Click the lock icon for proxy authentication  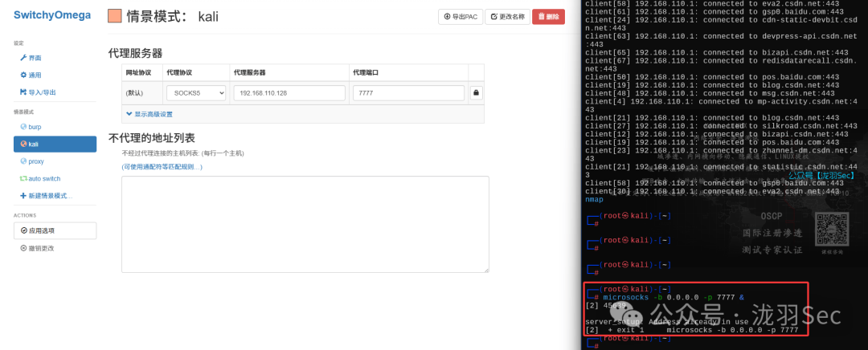476,93
